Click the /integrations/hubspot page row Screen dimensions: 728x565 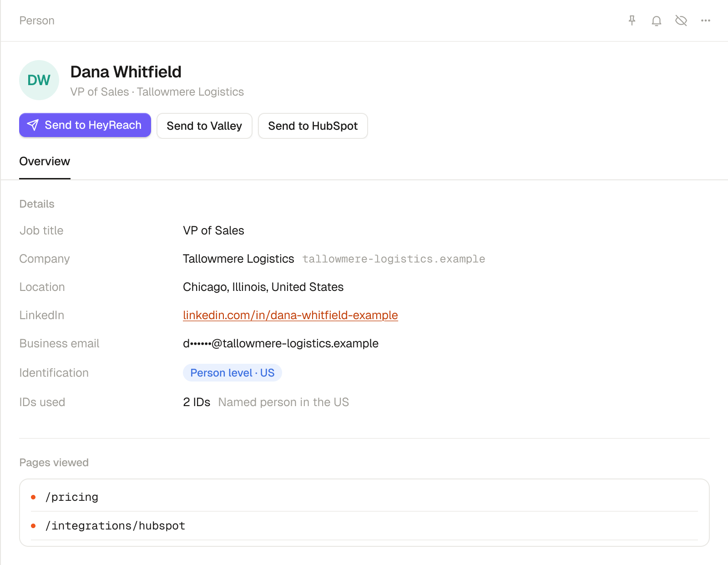(364, 526)
